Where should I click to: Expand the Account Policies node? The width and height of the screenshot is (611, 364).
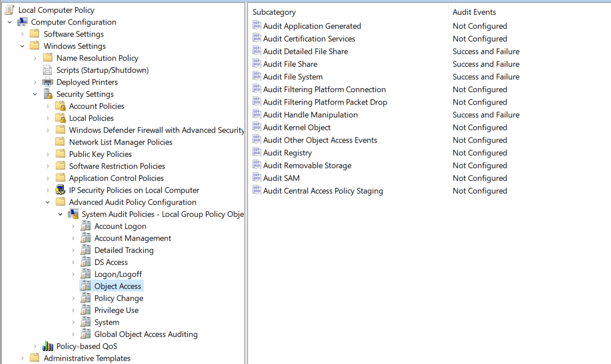click(x=49, y=106)
